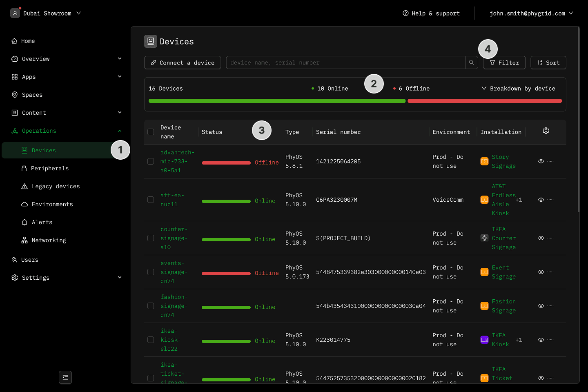588x392 pixels.
Task: Expand the Breakdown by device section
Action: 518,89
